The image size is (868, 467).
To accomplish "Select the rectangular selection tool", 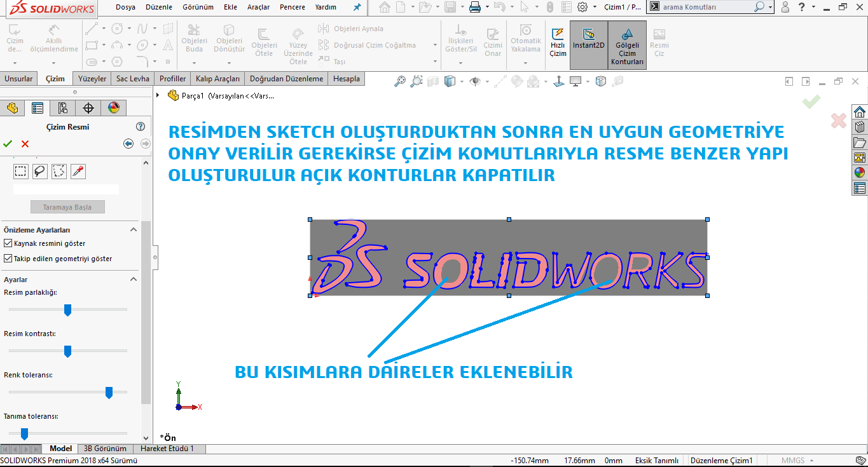I will click(x=21, y=171).
